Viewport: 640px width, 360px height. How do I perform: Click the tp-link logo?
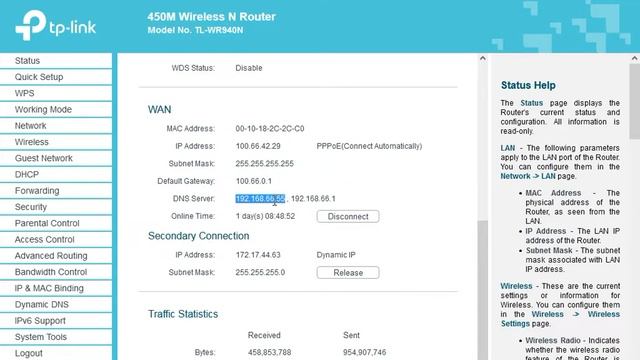click(x=55, y=25)
